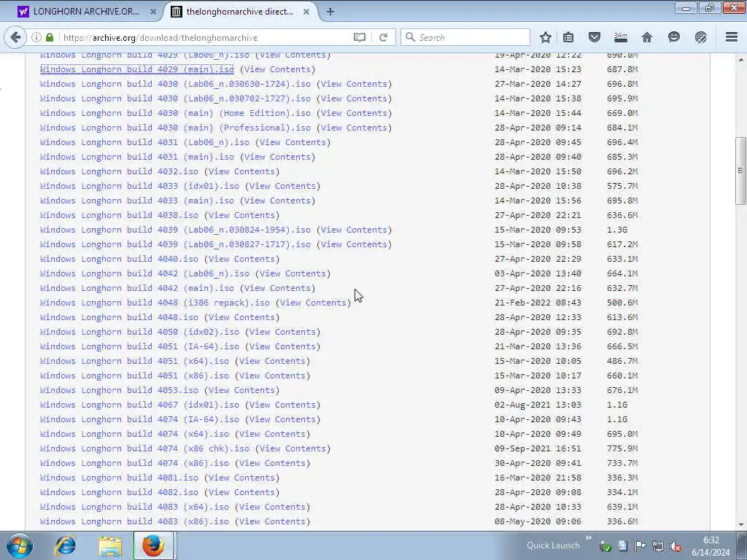747x560 pixels.
Task: Click the scrollbar down arrow
Action: (x=741, y=525)
